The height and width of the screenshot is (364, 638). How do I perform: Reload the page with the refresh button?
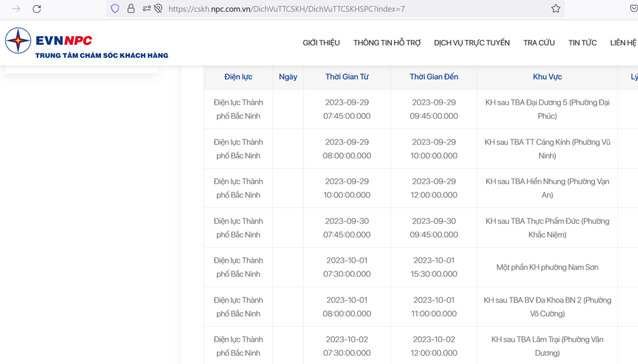pyautogui.click(x=37, y=9)
